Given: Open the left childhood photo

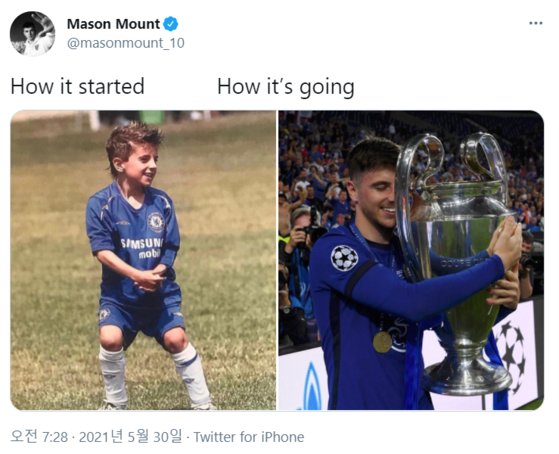Looking at the screenshot, I should [x=143, y=260].
